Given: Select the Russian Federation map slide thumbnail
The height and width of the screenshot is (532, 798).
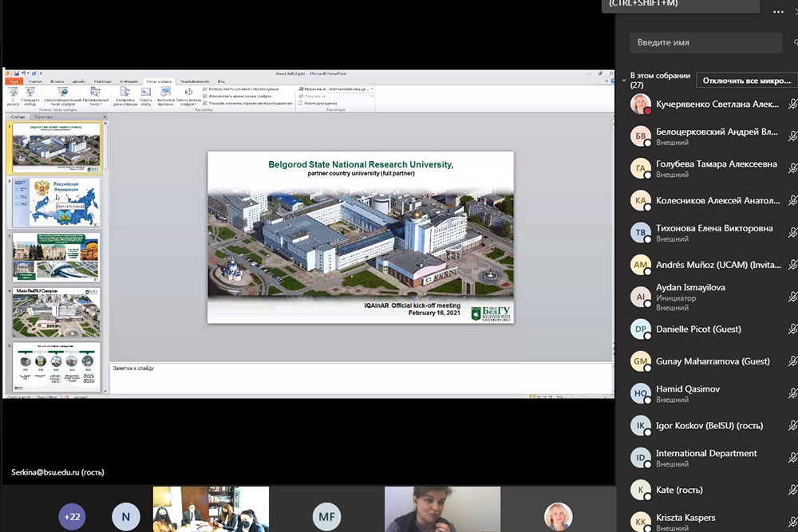Looking at the screenshot, I should pyautogui.click(x=56, y=203).
